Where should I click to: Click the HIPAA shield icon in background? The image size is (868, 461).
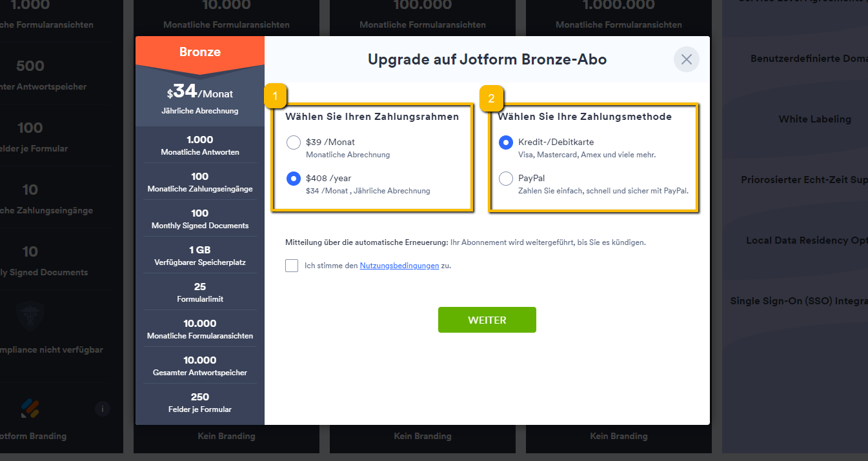30,316
